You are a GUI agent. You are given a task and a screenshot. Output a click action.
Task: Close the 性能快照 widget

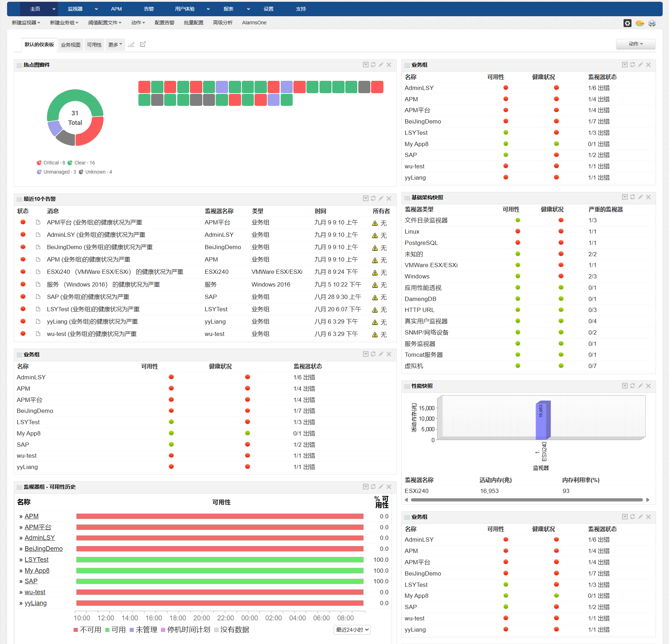(x=648, y=386)
